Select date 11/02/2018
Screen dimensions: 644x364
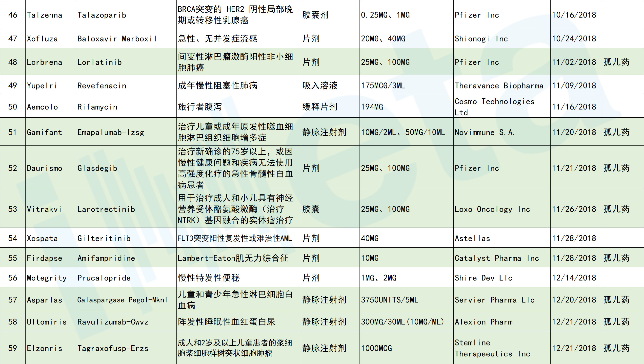(576, 62)
